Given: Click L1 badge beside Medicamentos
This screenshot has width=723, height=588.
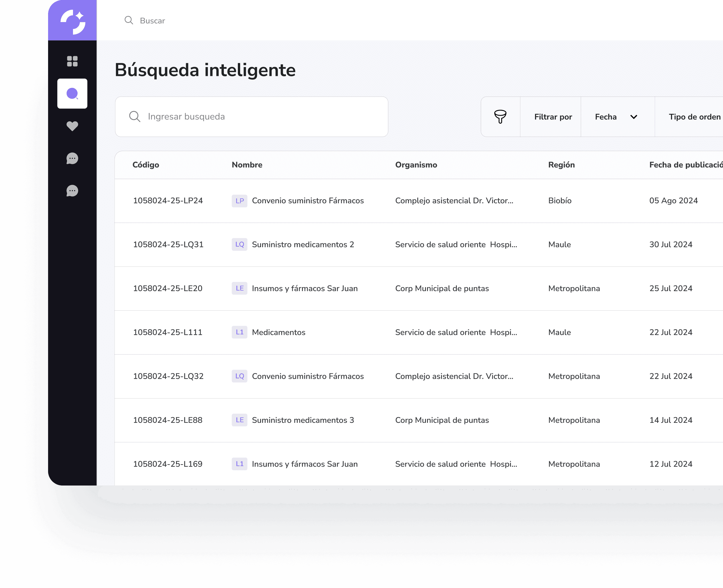Looking at the screenshot, I should 239,332.
